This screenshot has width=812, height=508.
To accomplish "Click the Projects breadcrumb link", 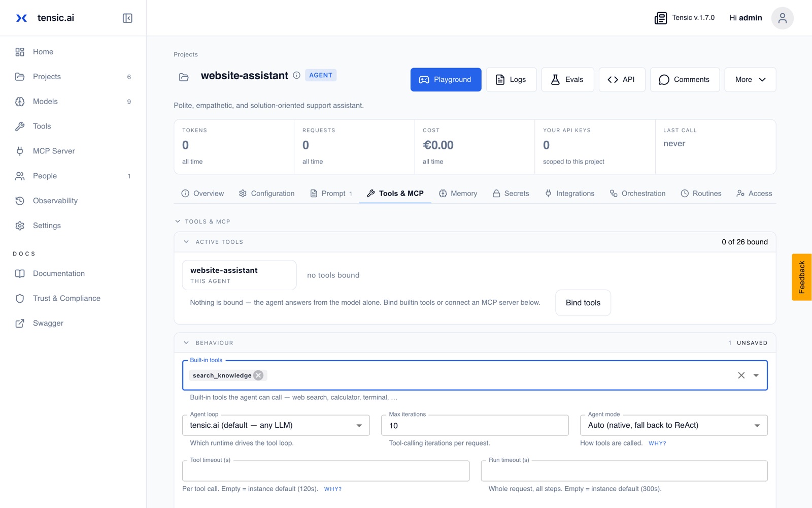I will click(x=186, y=54).
